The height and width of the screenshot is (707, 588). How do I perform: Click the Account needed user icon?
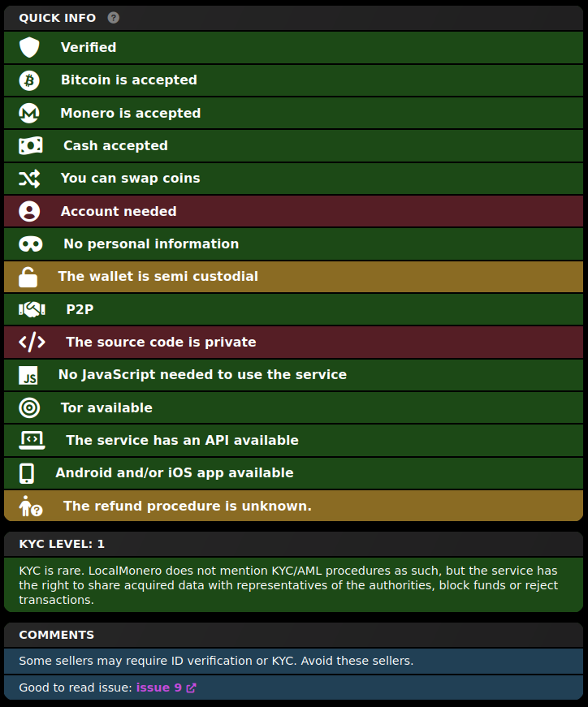click(29, 211)
